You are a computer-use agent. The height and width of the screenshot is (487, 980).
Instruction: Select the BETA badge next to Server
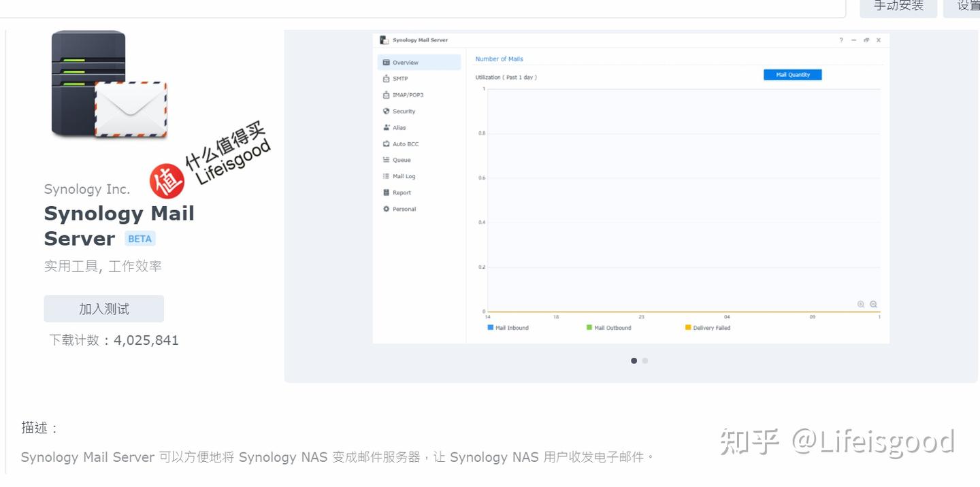coord(140,239)
